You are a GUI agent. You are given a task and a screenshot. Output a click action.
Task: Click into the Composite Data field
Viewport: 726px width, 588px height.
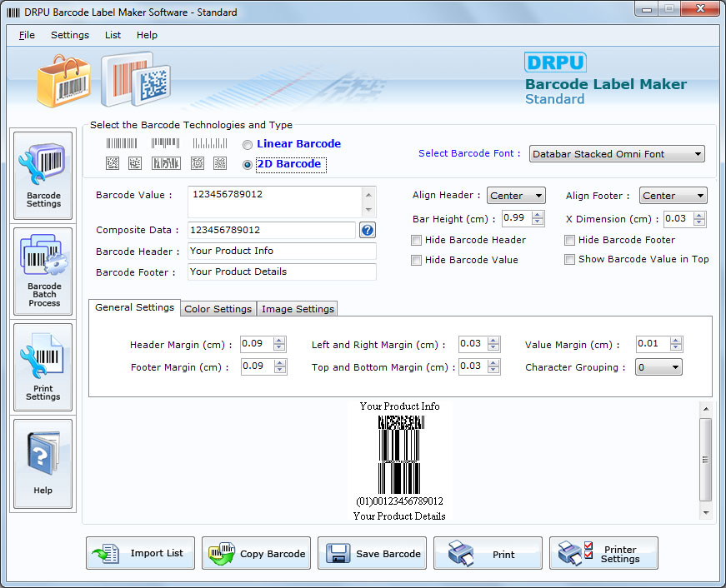coord(272,230)
